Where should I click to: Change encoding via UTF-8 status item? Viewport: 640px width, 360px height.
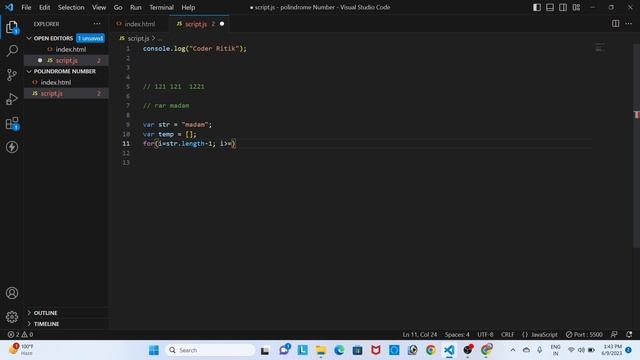pyautogui.click(x=485, y=334)
